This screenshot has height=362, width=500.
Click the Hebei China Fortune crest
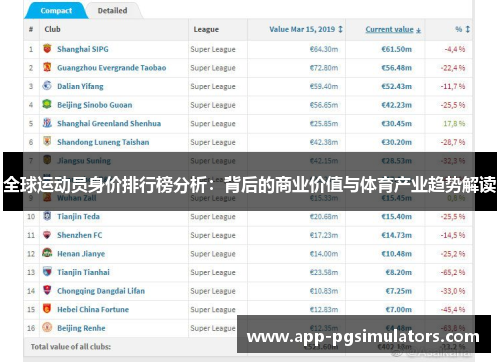point(47,309)
